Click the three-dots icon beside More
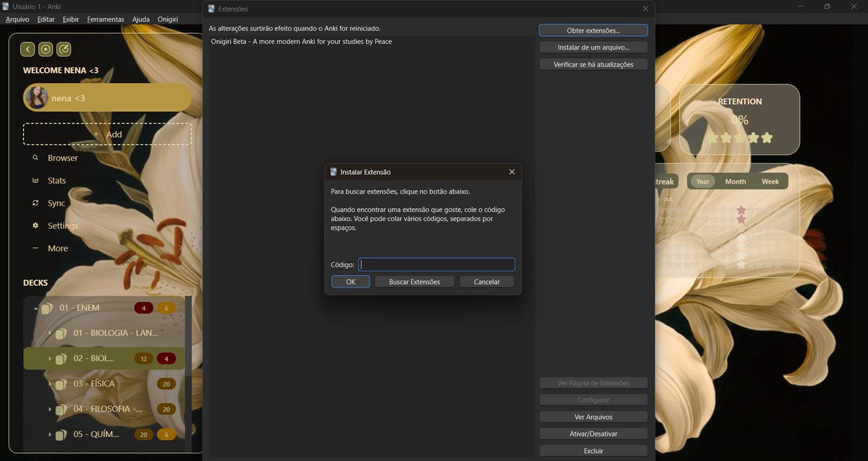The image size is (868, 461). (35, 248)
